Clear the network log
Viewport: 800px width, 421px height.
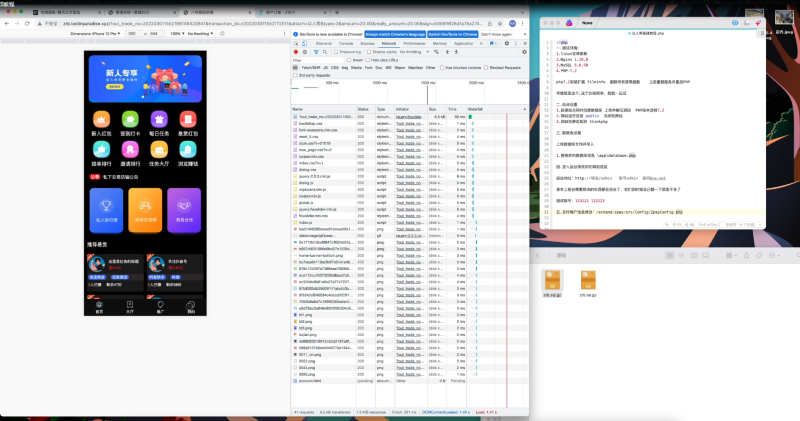coord(305,52)
